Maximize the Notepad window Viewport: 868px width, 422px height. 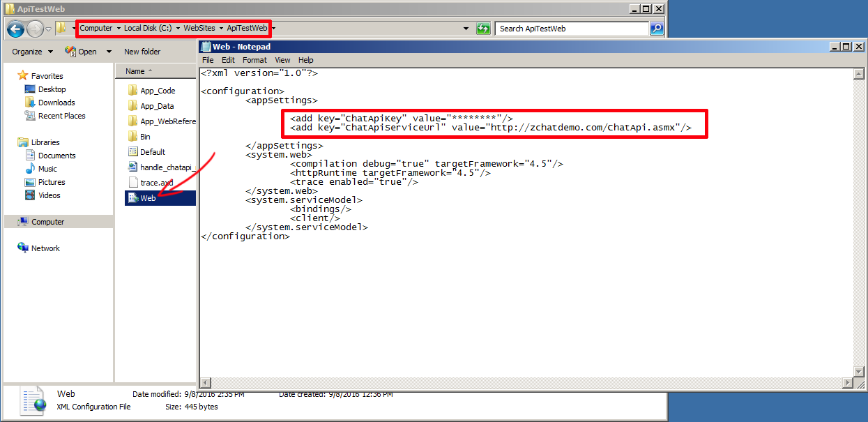(846, 47)
